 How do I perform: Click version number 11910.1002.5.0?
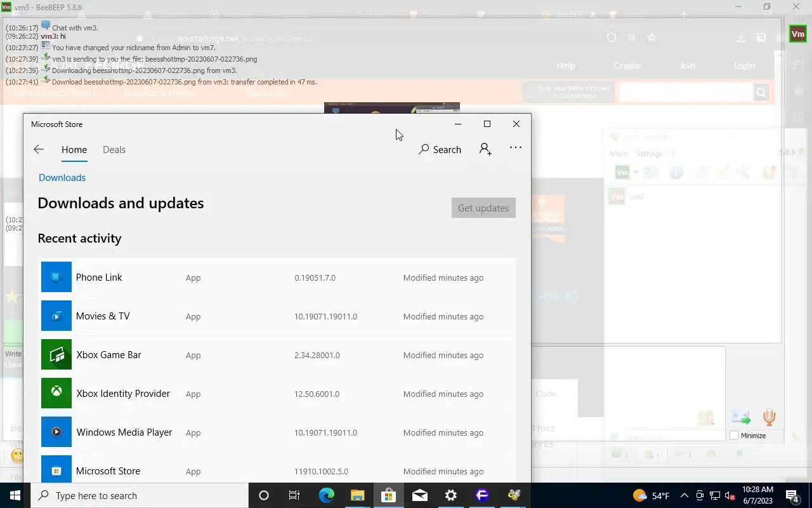pyautogui.click(x=321, y=471)
